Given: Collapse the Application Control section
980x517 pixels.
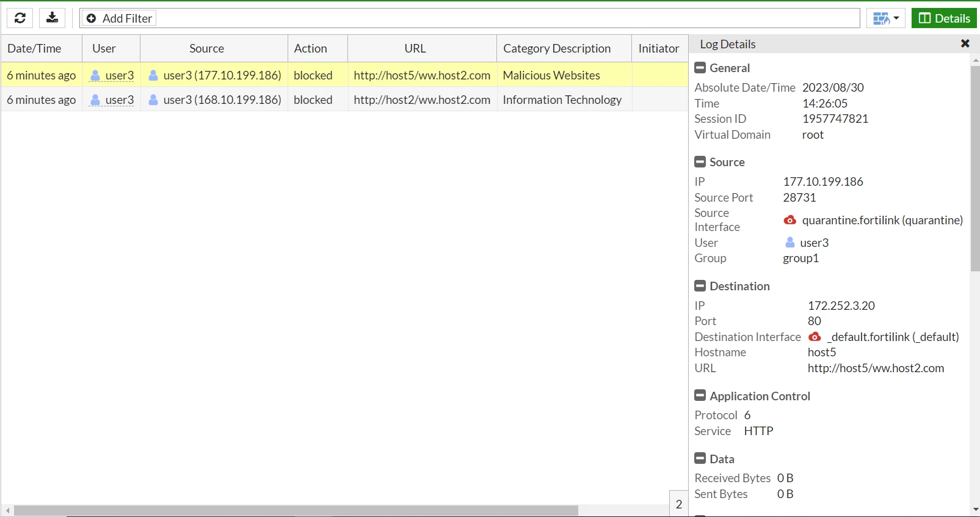Looking at the screenshot, I should point(700,396).
